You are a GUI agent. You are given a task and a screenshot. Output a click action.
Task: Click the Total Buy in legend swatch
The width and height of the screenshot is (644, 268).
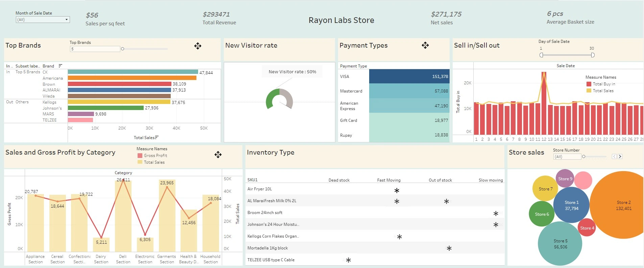pyautogui.click(x=589, y=84)
